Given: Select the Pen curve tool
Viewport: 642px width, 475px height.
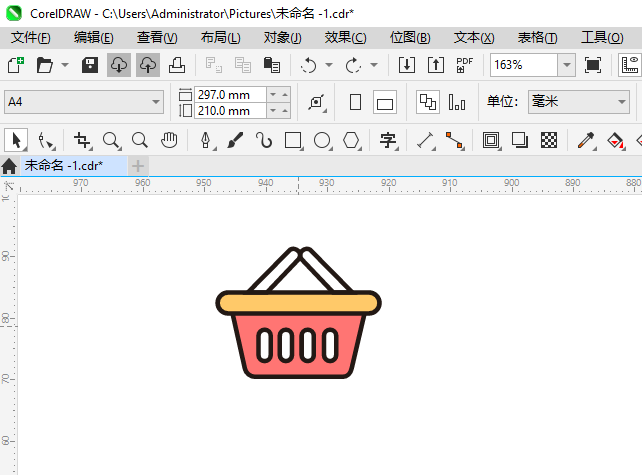Looking at the screenshot, I should (x=206, y=140).
